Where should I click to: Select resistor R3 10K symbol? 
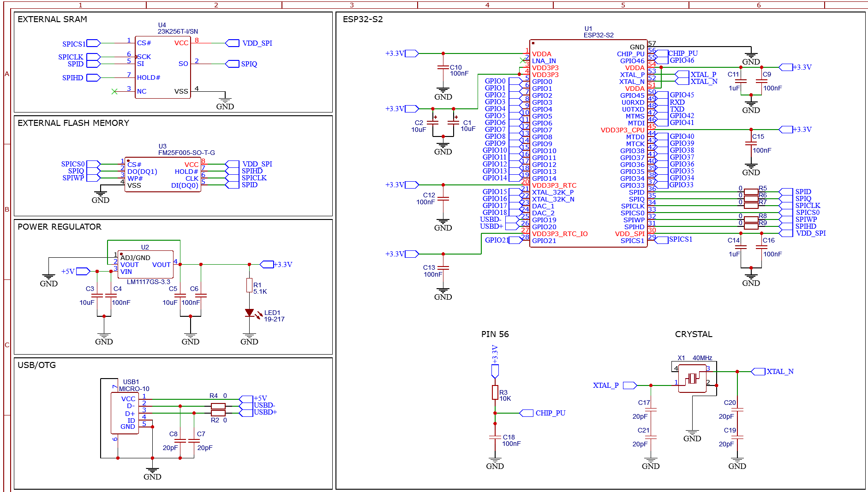[x=495, y=392]
